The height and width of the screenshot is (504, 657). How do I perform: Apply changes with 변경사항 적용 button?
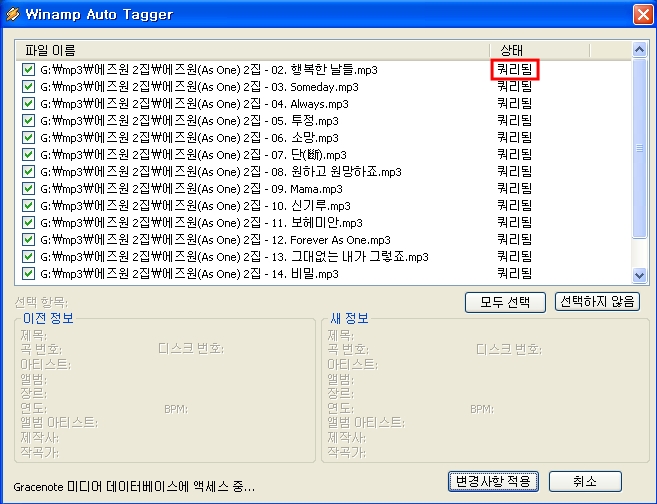[493, 481]
